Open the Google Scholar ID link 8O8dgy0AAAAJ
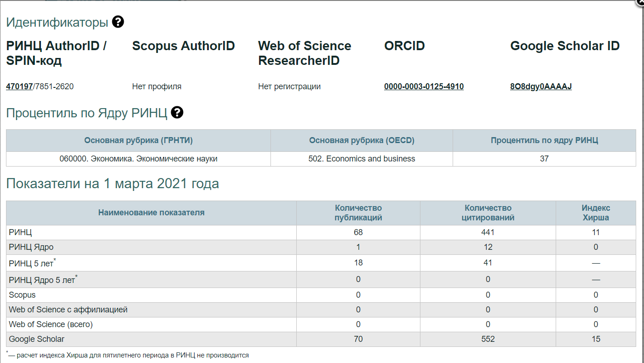The width and height of the screenshot is (644, 363). (x=541, y=86)
